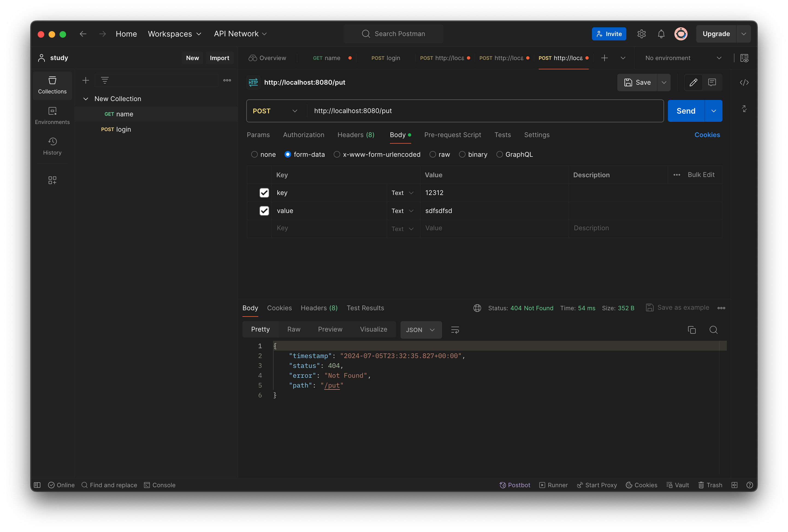The image size is (788, 532).
Task: Click the New button
Action: point(192,58)
